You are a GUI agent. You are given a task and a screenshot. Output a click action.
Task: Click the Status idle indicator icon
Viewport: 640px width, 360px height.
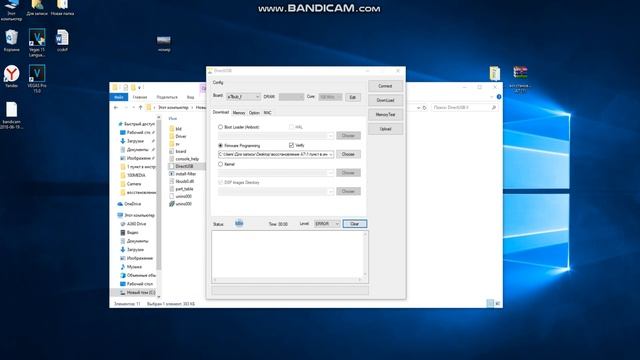239,223
